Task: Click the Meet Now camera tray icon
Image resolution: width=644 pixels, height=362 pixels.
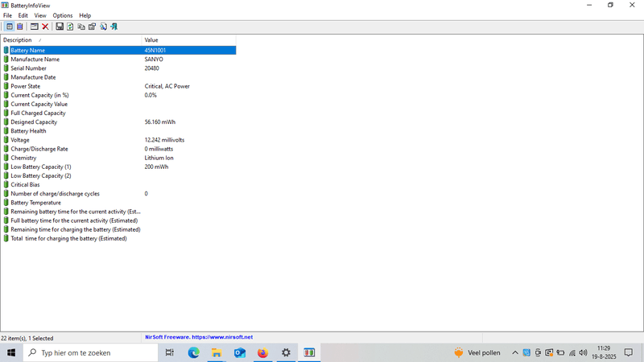Action: [x=538, y=352]
